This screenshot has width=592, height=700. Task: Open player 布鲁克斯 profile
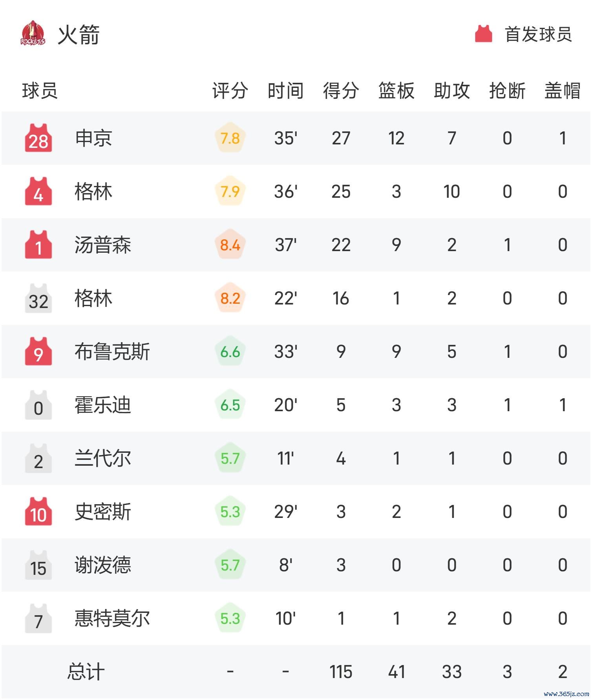pyautogui.click(x=112, y=352)
